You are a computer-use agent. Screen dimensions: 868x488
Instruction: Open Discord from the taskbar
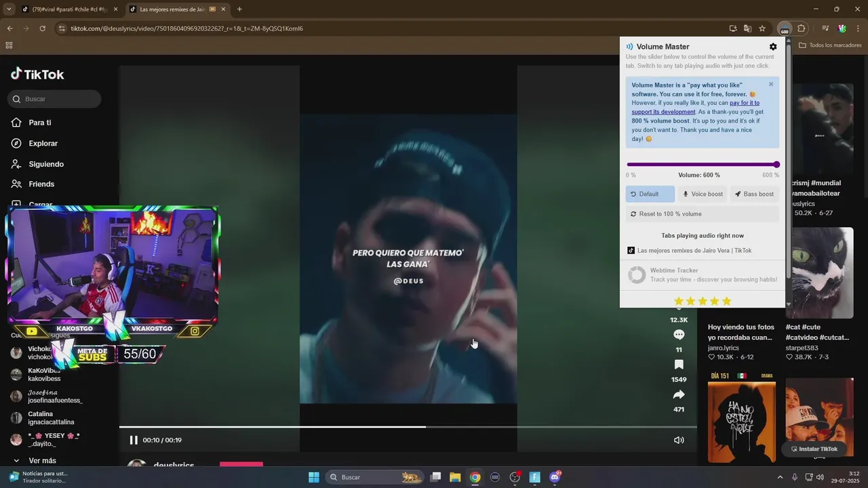pyautogui.click(x=555, y=477)
